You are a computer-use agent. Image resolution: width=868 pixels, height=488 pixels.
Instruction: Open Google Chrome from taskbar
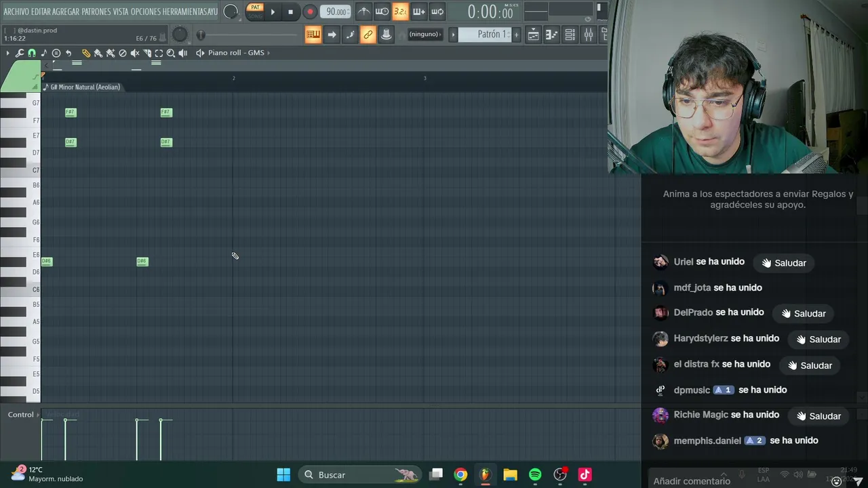coord(460,475)
